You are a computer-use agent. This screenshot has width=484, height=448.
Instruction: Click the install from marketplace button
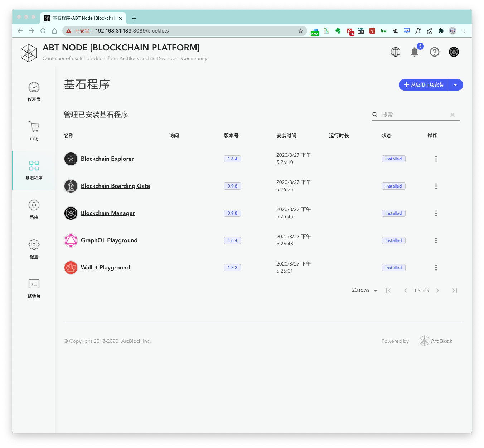click(423, 85)
